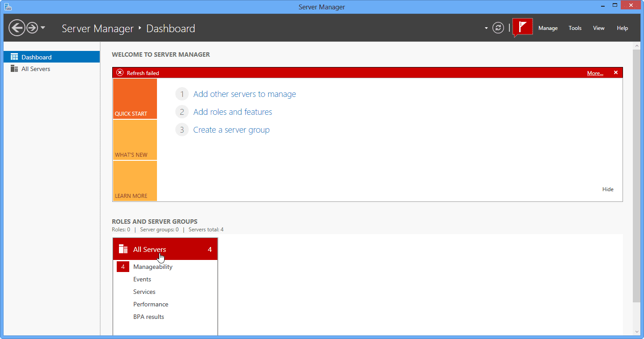Open the All Servers tile header
The height and width of the screenshot is (339, 644).
point(165,249)
